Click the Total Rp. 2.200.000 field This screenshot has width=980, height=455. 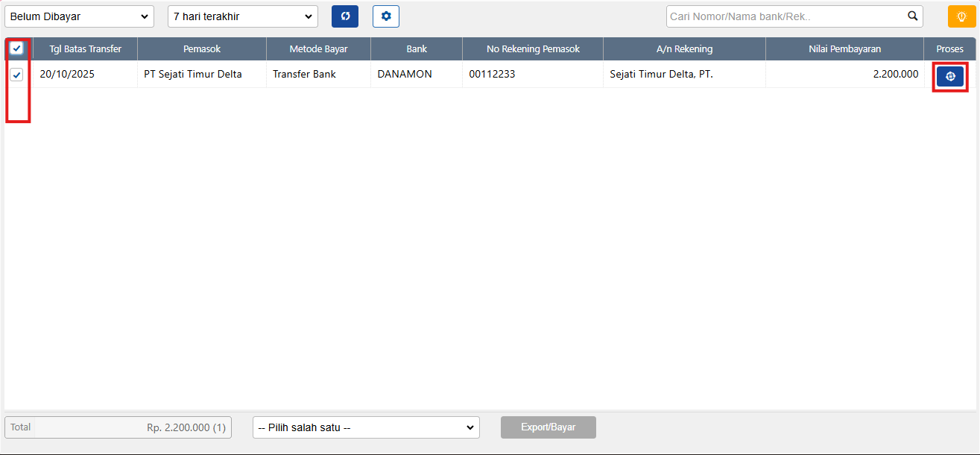click(x=118, y=427)
